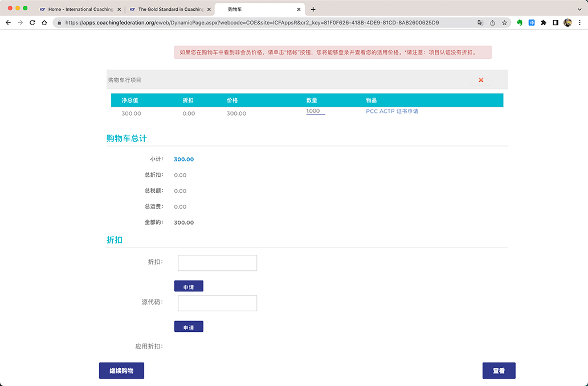Toggle the browser side panel icon

[x=556, y=23]
